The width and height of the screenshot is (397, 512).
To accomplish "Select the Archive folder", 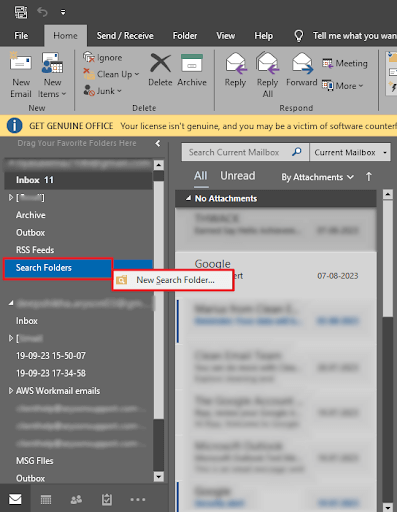I will pyautogui.click(x=31, y=215).
